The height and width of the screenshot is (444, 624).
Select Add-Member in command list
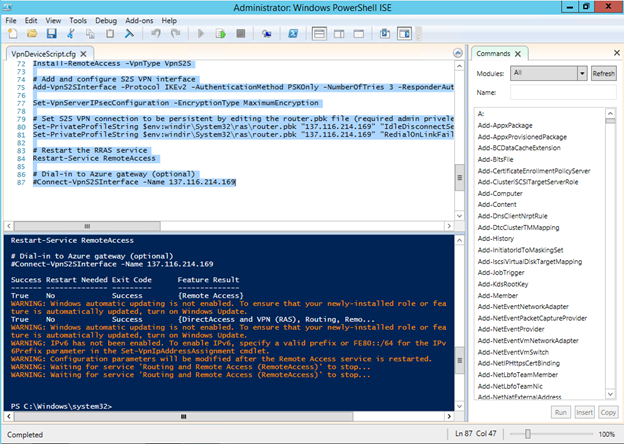[497, 296]
